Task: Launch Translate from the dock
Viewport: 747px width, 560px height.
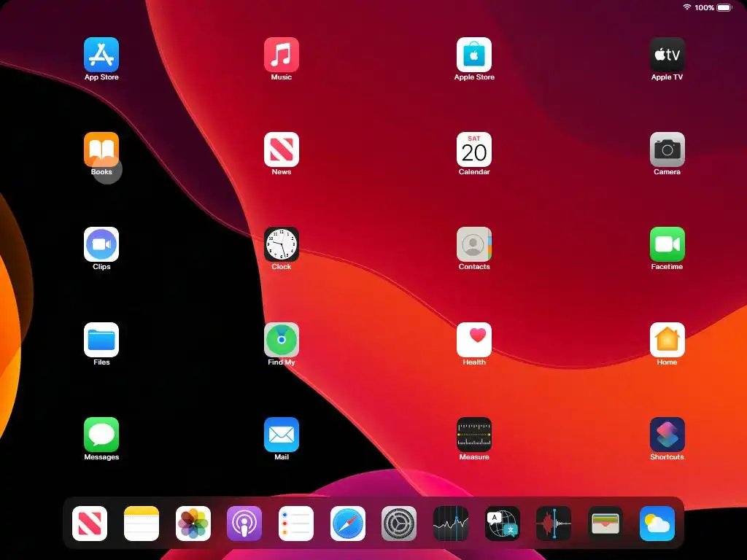Action: [502, 524]
